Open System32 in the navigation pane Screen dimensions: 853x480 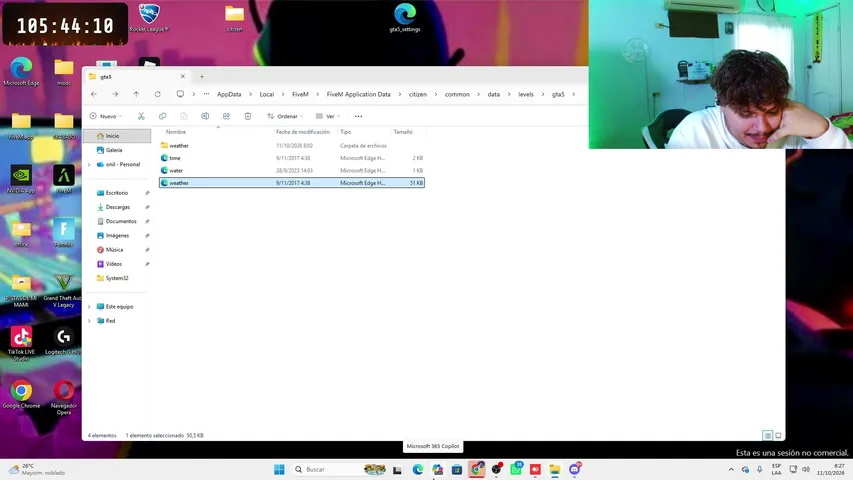pyautogui.click(x=117, y=278)
